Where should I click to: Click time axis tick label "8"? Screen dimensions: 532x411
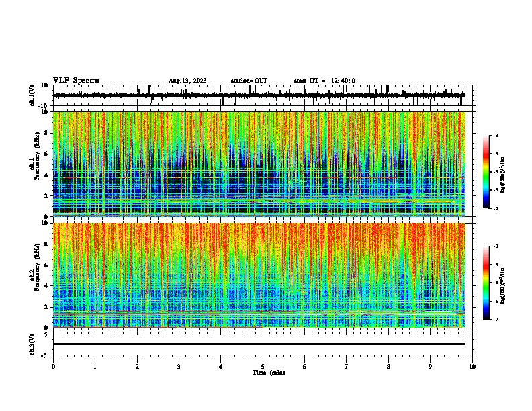(388, 367)
